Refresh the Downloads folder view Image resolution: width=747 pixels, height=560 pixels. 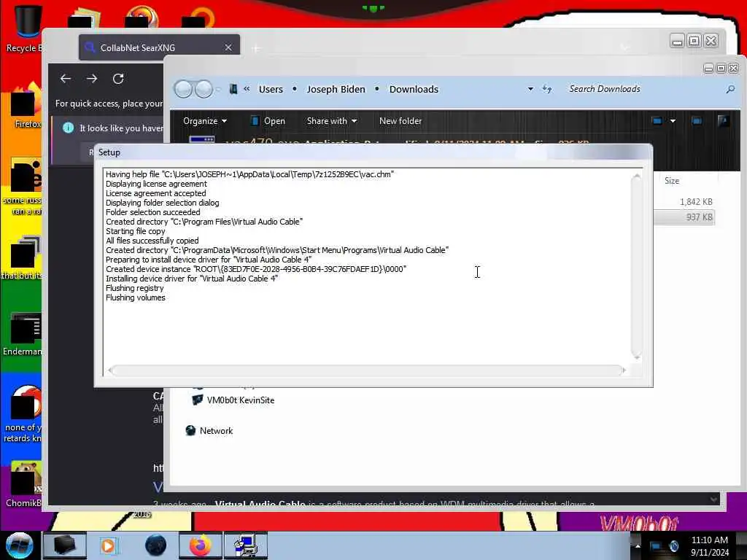click(x=547, y=89)
